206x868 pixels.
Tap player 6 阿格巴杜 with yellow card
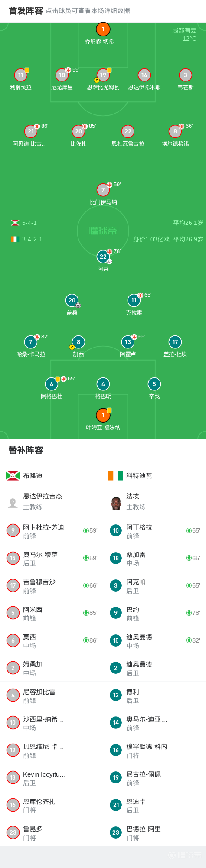[x=52, y=384]
